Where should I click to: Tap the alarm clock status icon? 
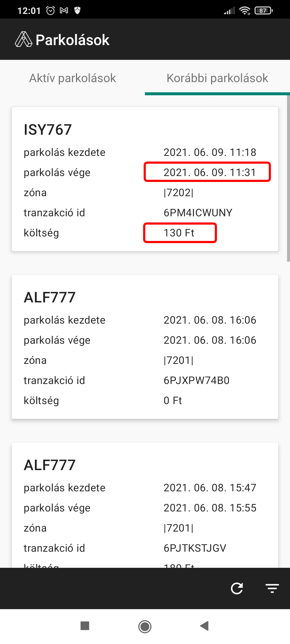50,11
